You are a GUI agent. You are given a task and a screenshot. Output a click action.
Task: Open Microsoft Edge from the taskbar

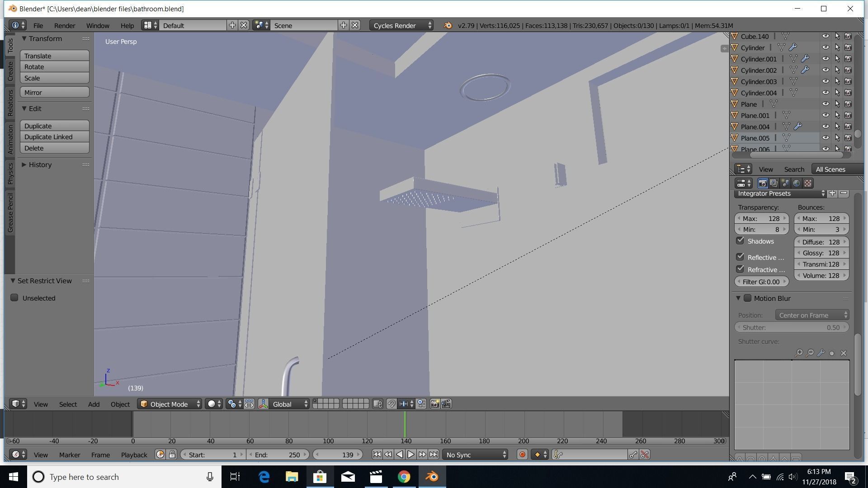(264, 477)
